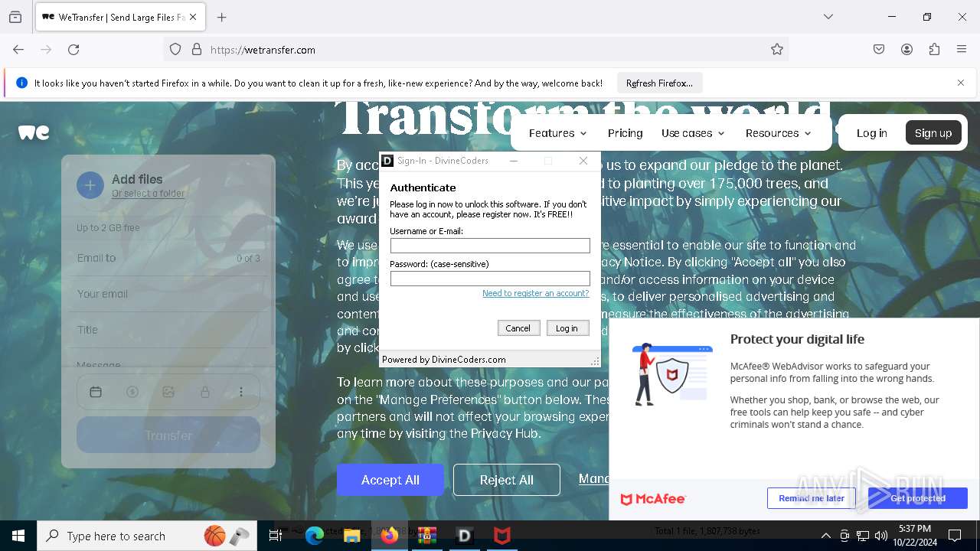Image resolution: width=980 pixels, height=551 pixels.
Task: Click the WeTransfer Log in button
Action: click(x=871, y=133)
